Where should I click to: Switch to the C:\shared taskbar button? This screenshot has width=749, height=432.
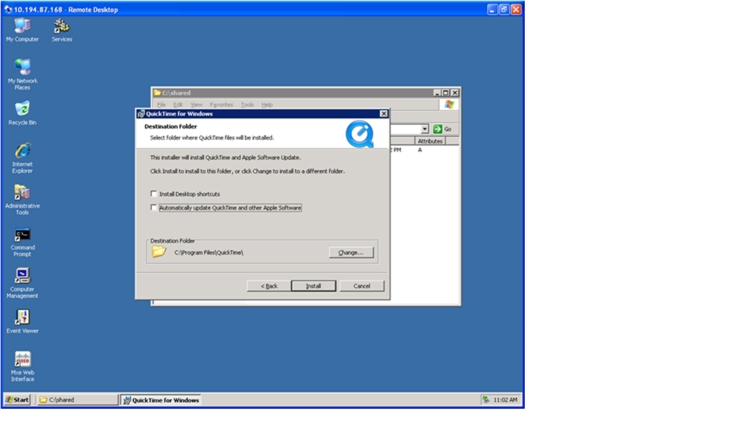click(x=77, y=400)
